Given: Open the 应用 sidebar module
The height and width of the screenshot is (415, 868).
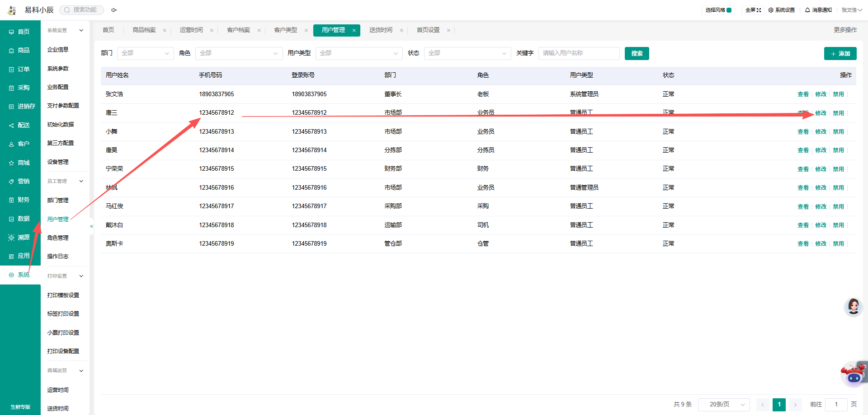Looking at the screenshot, I should (20, 256).
